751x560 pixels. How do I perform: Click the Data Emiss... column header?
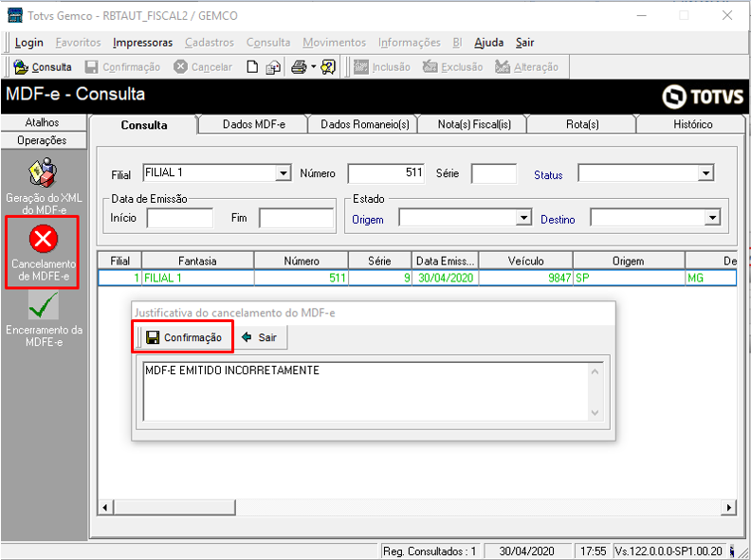pos(445,261)
